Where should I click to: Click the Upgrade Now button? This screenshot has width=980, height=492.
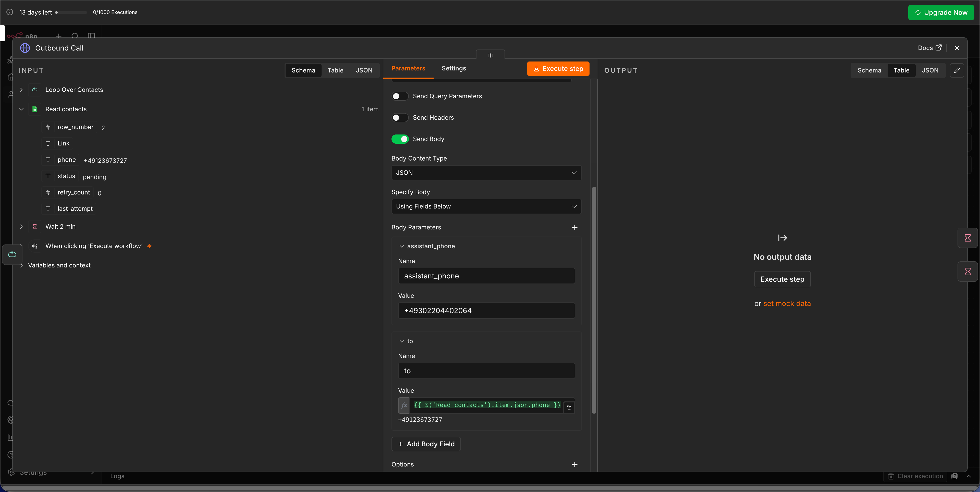tap(941, 13)
